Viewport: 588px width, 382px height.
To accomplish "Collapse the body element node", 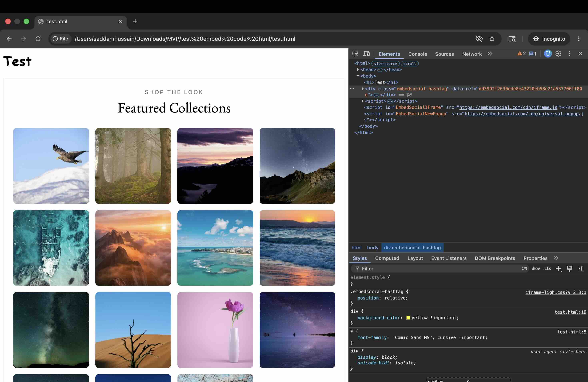I will pos(358,76).
